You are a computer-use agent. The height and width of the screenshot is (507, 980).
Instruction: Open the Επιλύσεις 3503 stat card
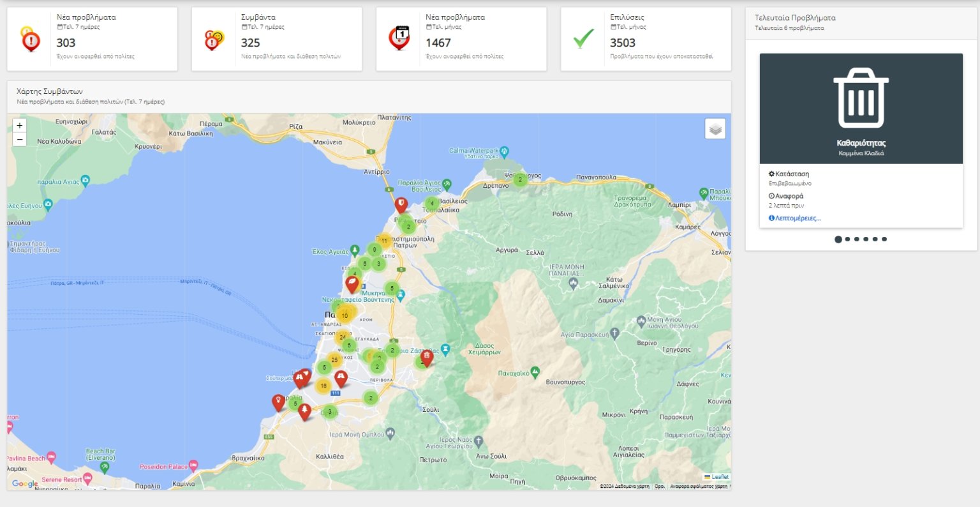646,39
